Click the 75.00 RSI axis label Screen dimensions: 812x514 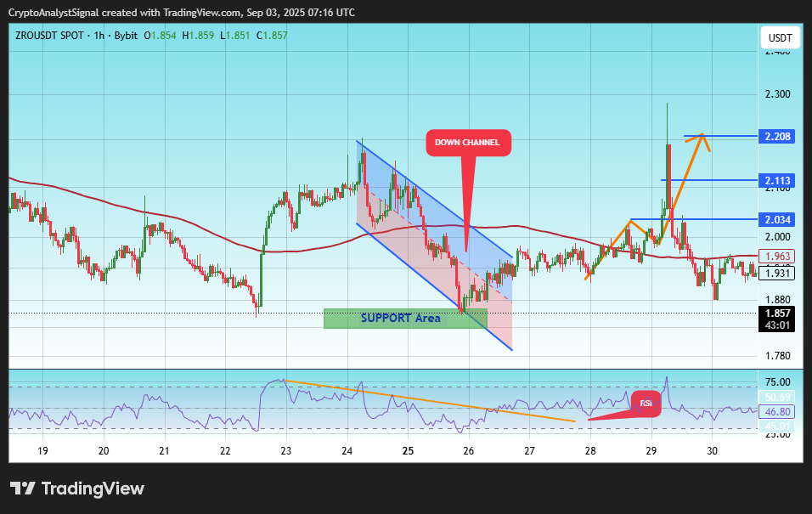778,382
